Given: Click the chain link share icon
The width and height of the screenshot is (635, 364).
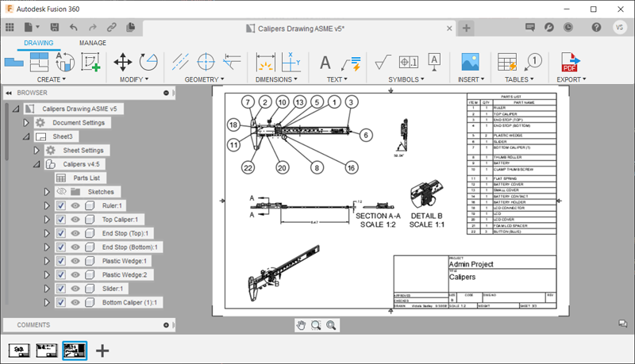Looking at the screenshot, I should coord(111,27).
